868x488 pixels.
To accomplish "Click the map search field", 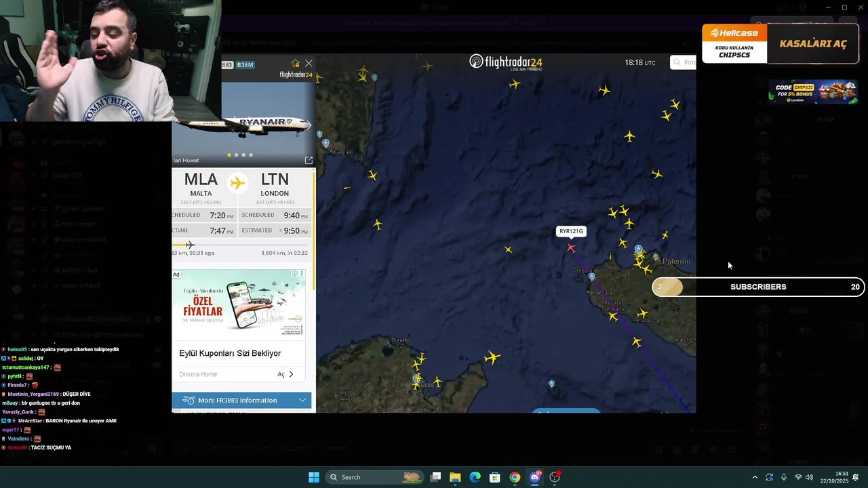I will (x=684, y=62).
